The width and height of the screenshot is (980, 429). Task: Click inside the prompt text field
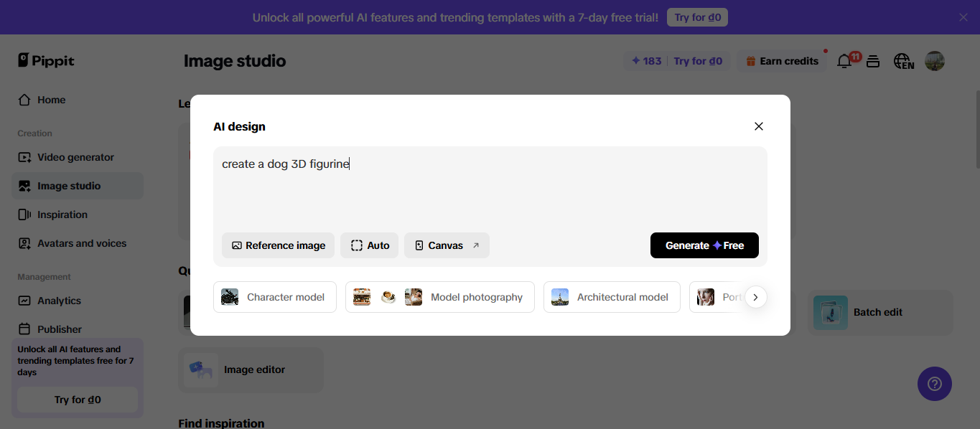(490, 190)
